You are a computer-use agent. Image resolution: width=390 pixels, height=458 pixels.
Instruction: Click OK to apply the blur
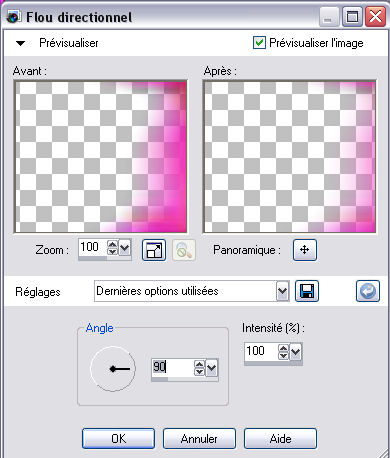tap(118, 439)
